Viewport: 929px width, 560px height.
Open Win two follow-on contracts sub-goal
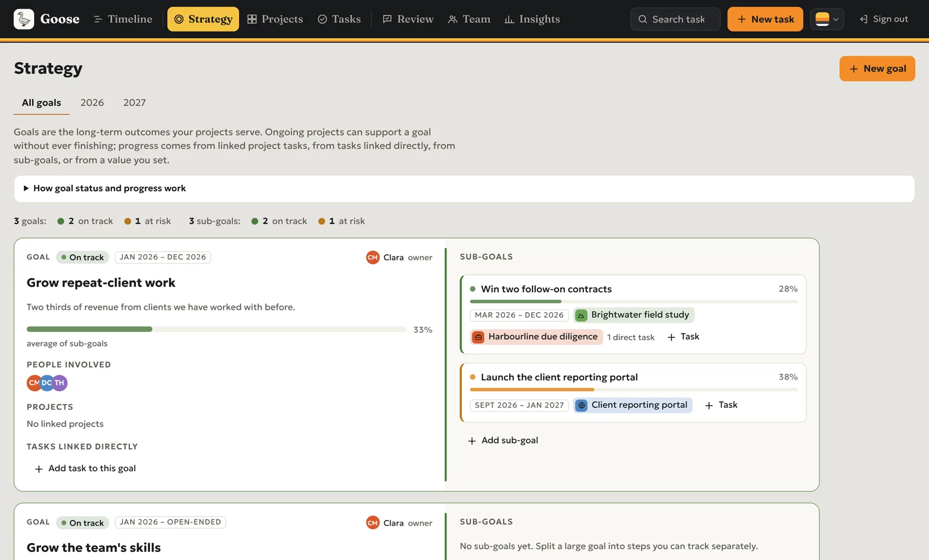(546, 289)
